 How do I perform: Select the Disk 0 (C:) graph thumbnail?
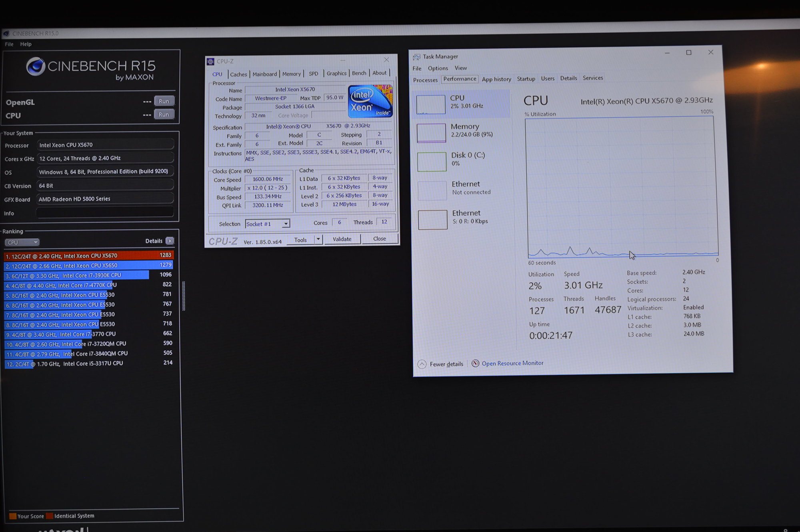pos(432,162)
